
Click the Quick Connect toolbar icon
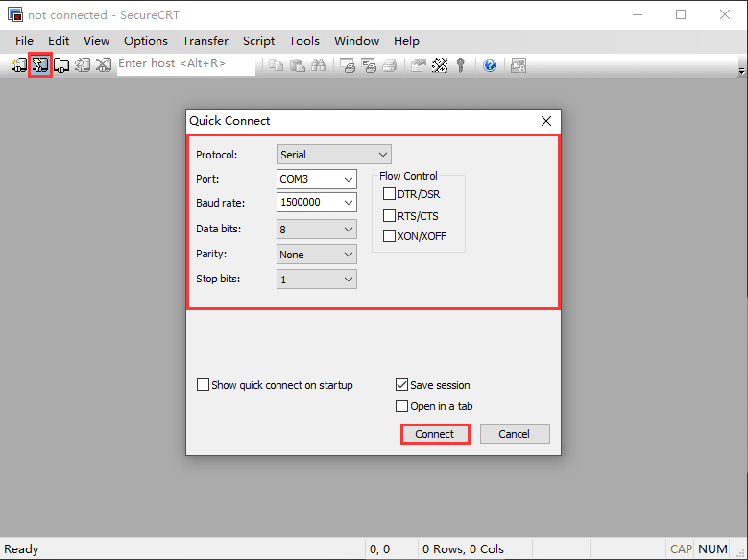39,65
